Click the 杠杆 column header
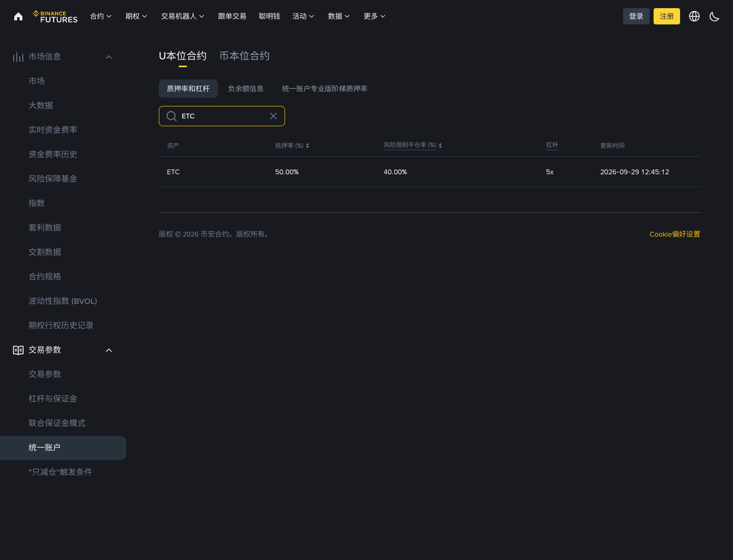Screen dimensions: 733x560 coord(552,145)
